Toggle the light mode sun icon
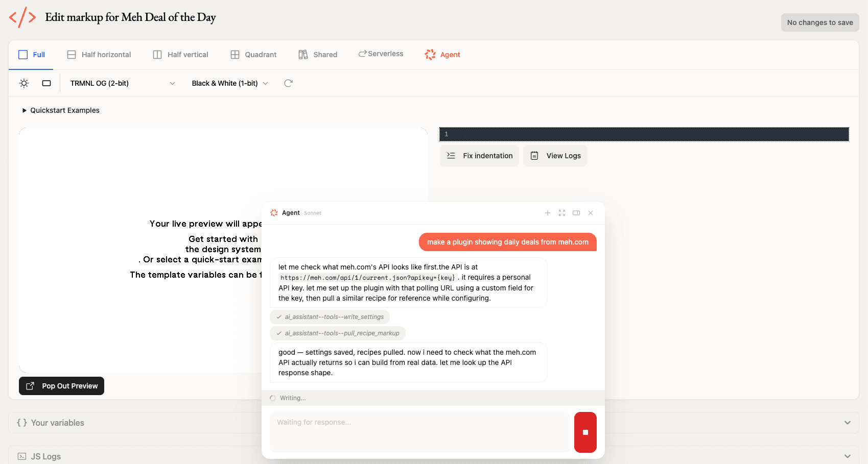The height and width of the screenshot is (464, 868). [24, 83]
